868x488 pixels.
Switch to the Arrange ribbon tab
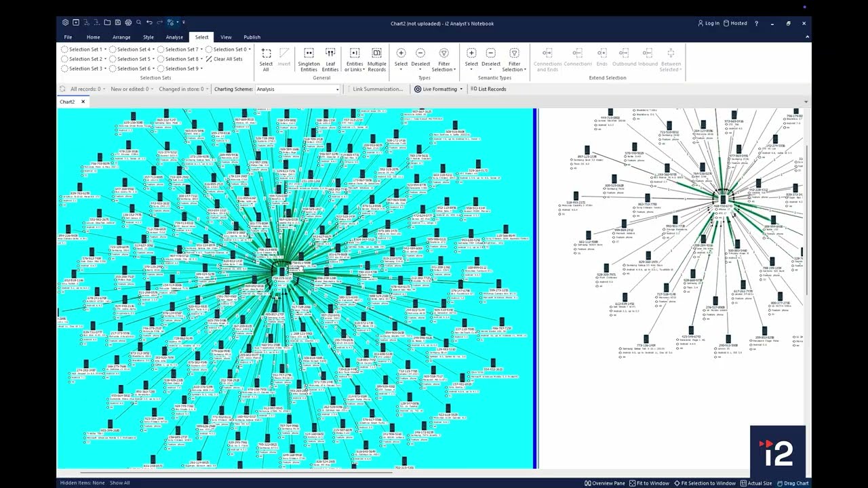click(121, 37)
